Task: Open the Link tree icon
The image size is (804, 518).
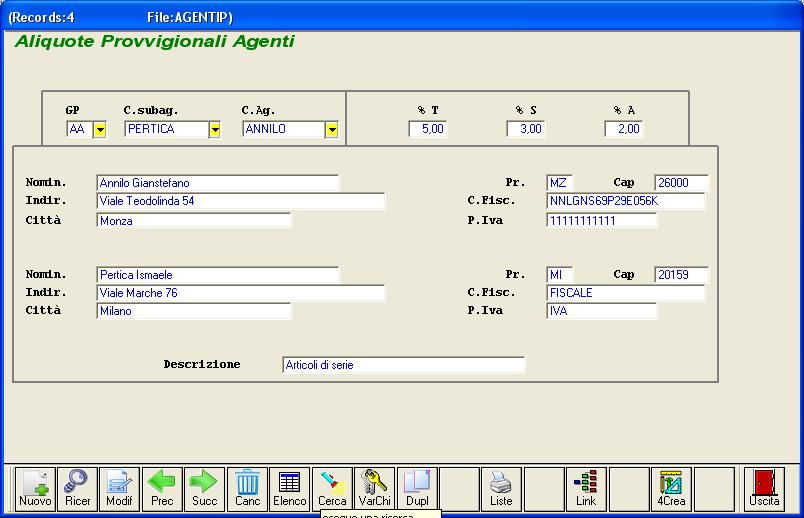Action: (x=586, y=488)
